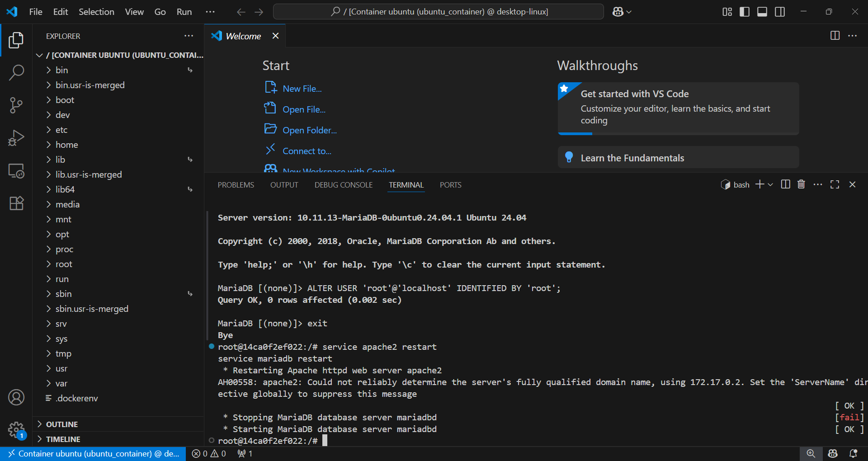The image size is (868, 461).
Task: Open the Manage gear icon
Action: pyautogui.click(x=16, y=430)
